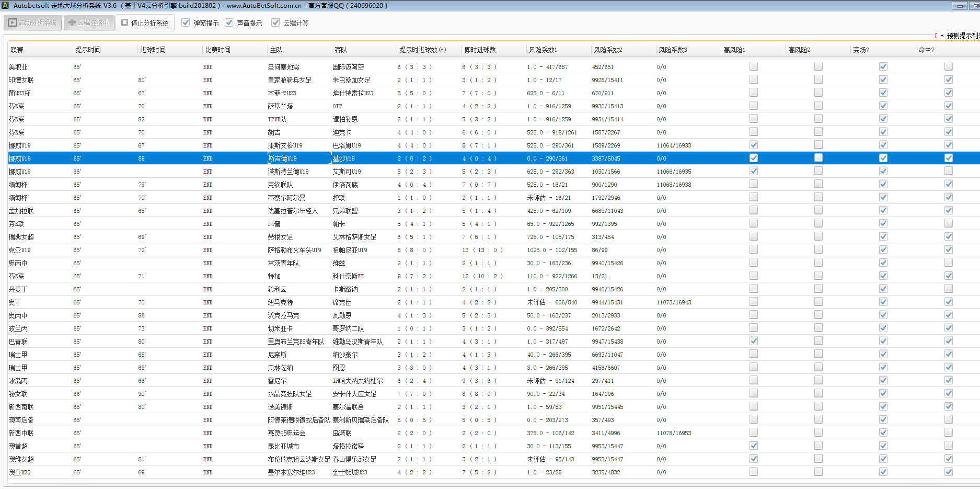
Task: Toggle the 声音提示 sound alert checkbox
Action: (229, 23)
